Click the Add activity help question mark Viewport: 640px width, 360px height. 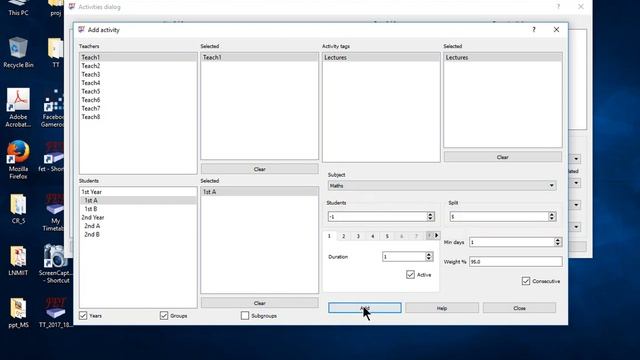click(x=533, y=29)
